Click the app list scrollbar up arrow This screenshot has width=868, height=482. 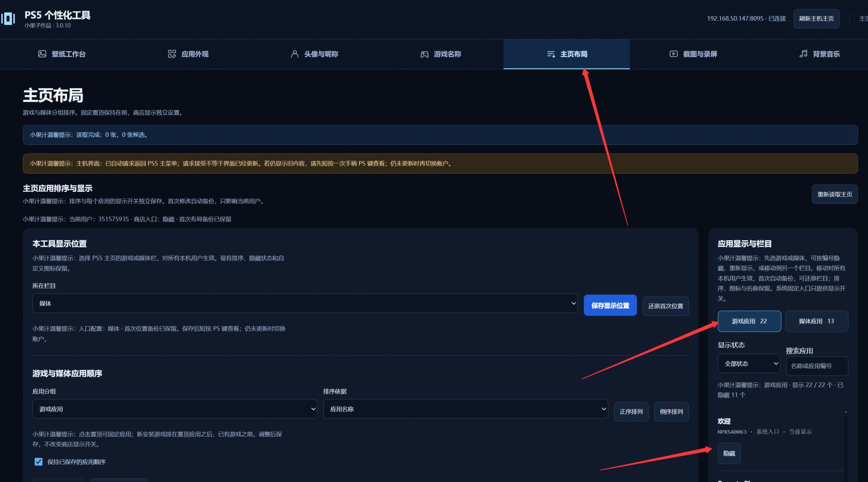coord(846,412)
